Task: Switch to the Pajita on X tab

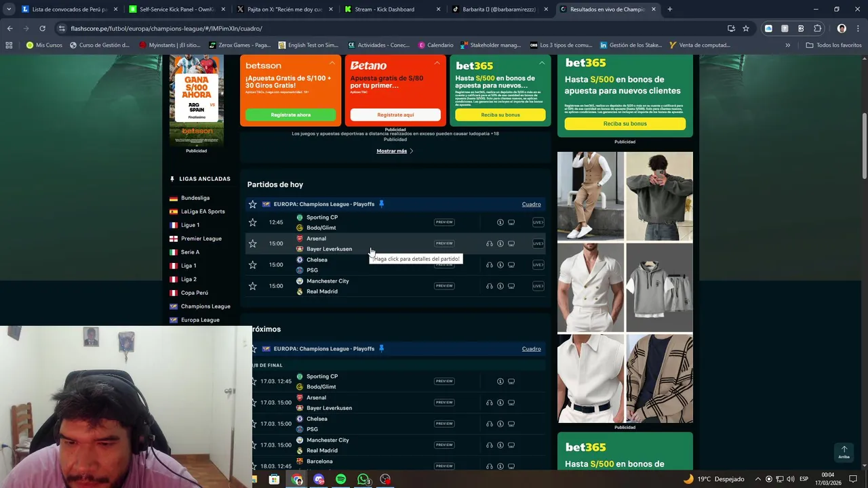Action: [x=284, y=9]
